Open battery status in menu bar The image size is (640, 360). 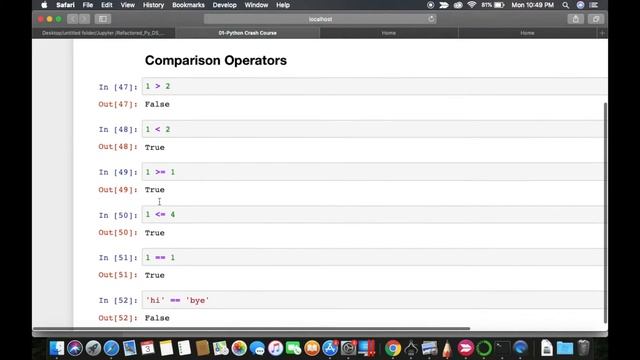[x=493, y=5]
